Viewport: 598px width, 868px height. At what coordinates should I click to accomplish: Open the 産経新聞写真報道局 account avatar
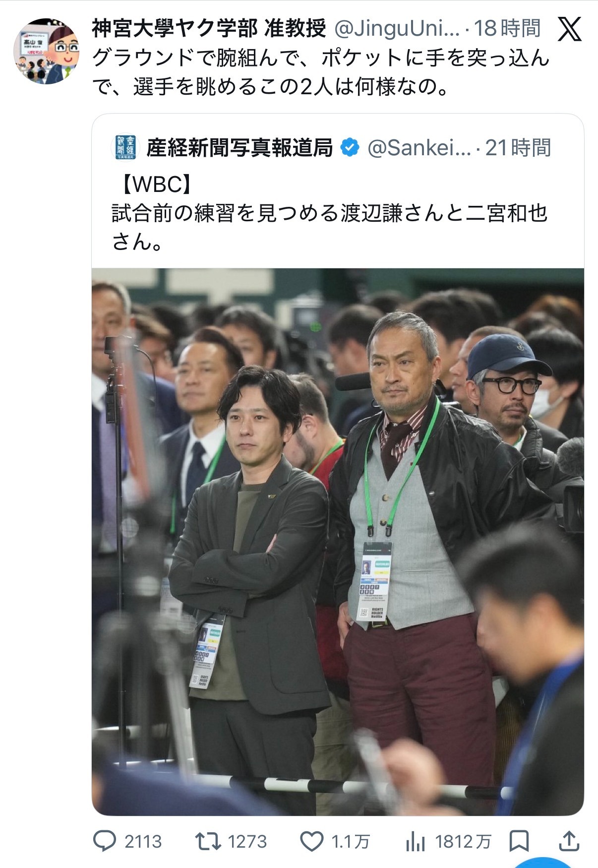tap(125, 147)
